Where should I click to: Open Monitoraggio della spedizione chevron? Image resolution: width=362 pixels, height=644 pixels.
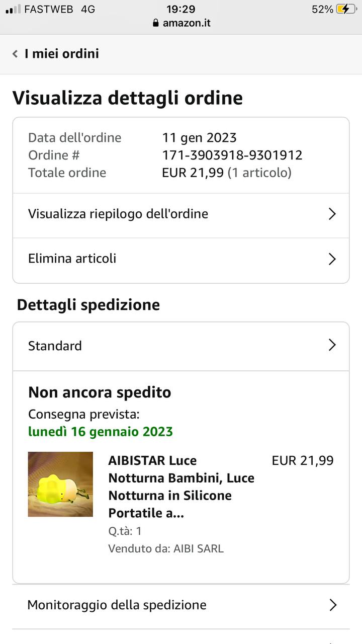pos(332,605)
